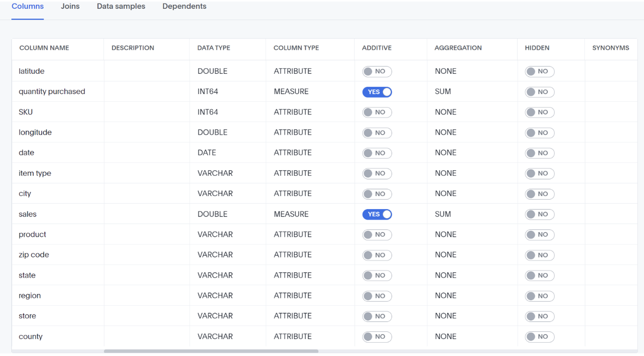Hide the store column
The width and height of the screenshot is (644, 356).
coord(539,316)
